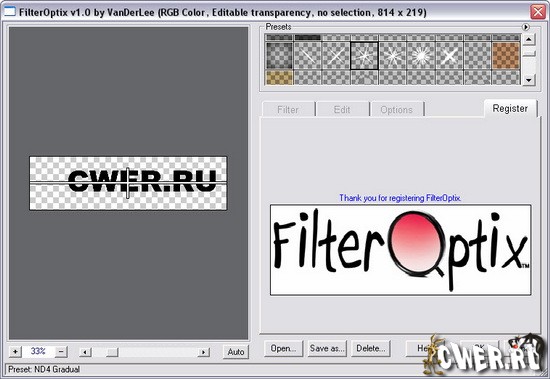550x379 pixels.
Task: Select the bold X star preset
Action: [x=449, y=56]
